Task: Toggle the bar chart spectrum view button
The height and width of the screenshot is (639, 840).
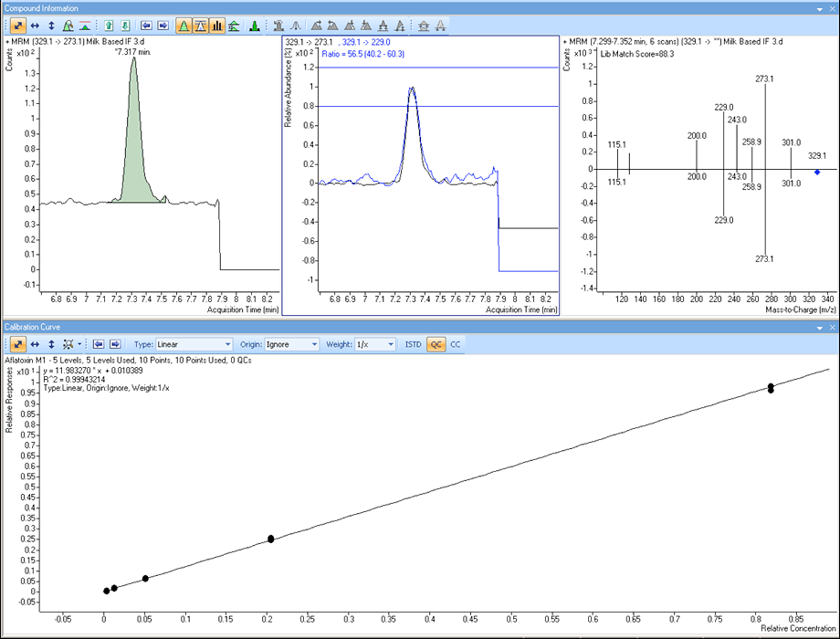Action: click(x=217, y=26)
